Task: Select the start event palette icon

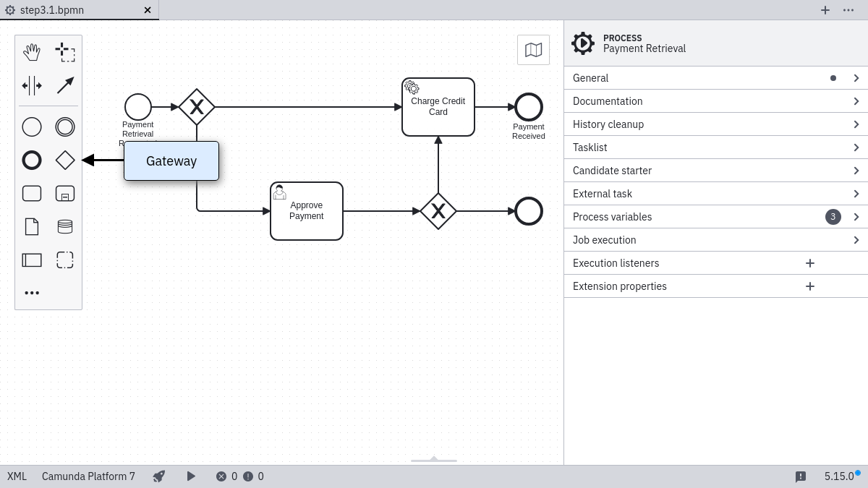Action: click(x=32, y=127)
